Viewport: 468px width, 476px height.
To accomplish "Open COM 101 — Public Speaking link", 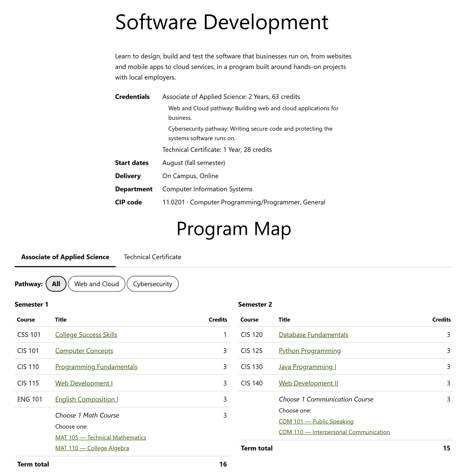I will pos(316,421).
